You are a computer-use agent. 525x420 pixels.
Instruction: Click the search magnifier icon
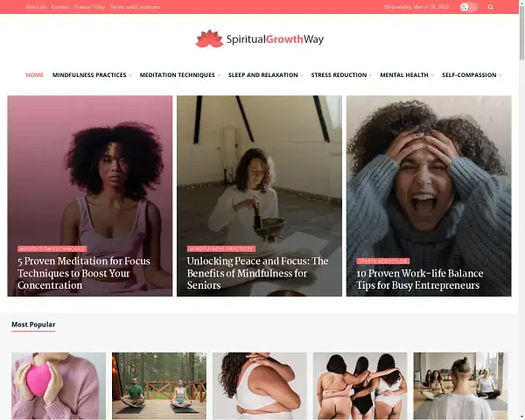(491, 7)
